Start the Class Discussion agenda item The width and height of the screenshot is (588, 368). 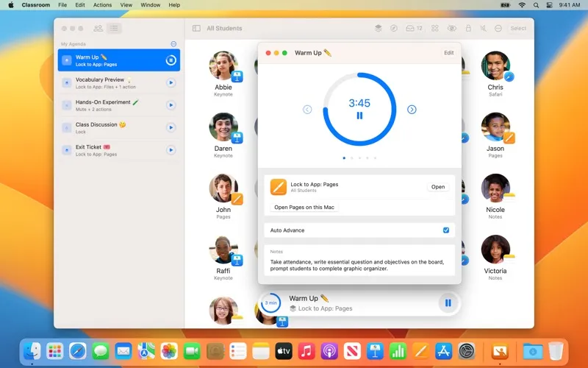tap(171, 127)
